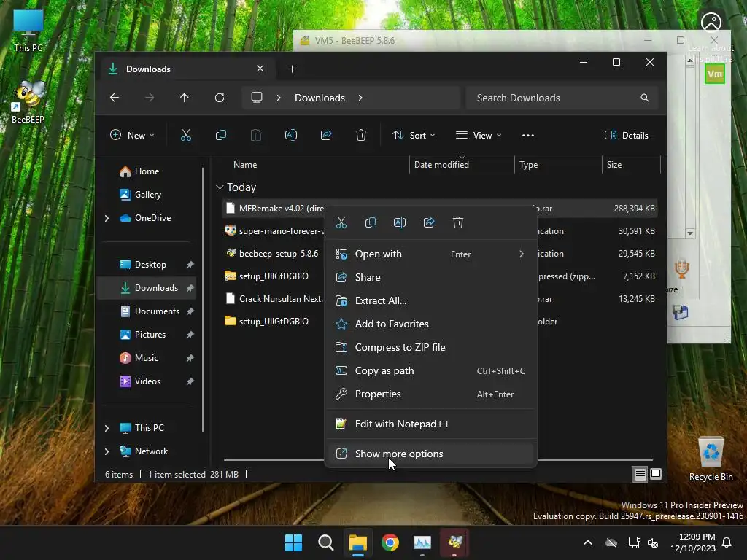Sort by Date modified column header

(441, 165)
